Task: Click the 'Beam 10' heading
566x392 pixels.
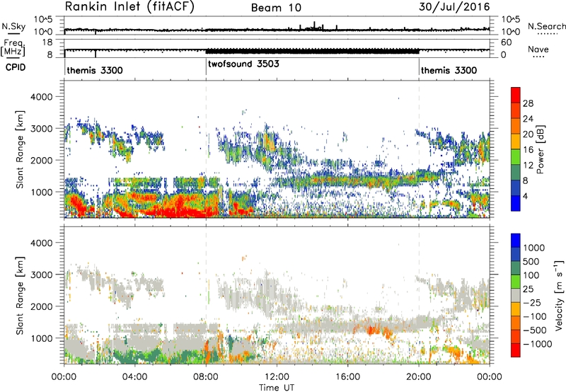Action: pyautogui.click(x=277, y=8)
